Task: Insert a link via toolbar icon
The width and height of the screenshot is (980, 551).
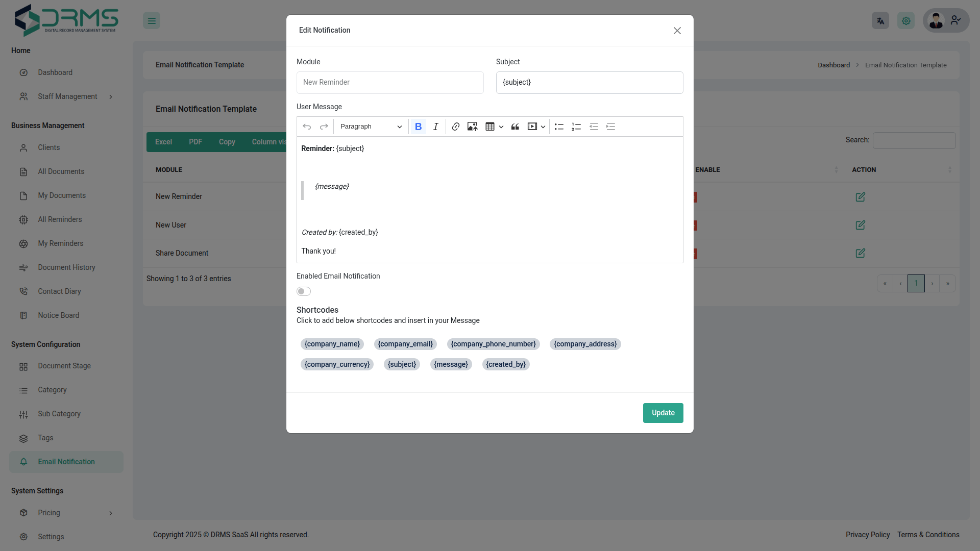Action: [x=455, y=127]
